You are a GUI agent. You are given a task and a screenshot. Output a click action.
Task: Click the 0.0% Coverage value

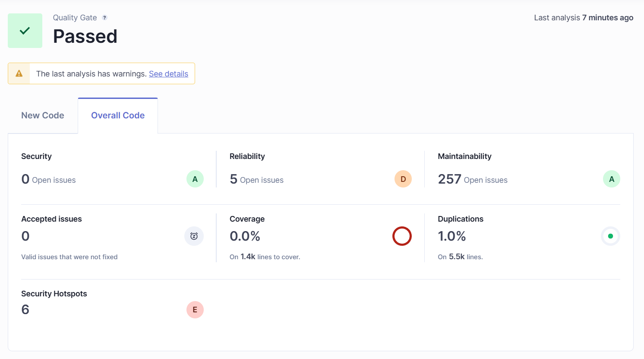pos(245,236)
